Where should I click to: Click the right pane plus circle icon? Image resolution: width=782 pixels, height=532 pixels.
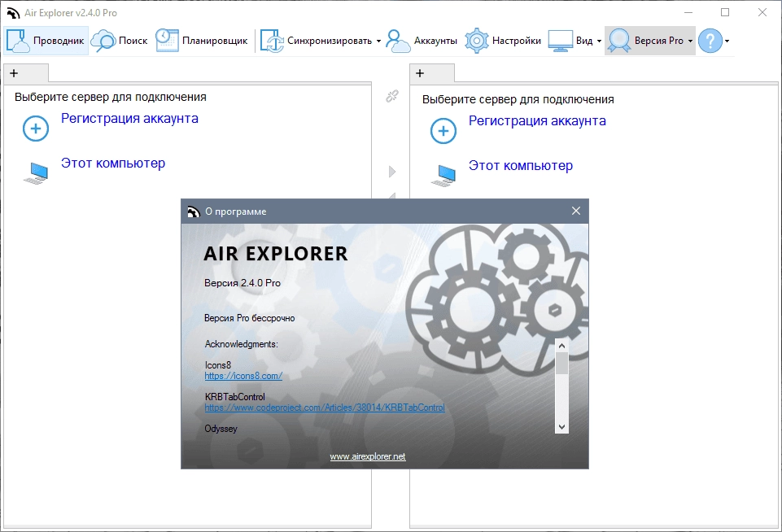click(443, 131)
